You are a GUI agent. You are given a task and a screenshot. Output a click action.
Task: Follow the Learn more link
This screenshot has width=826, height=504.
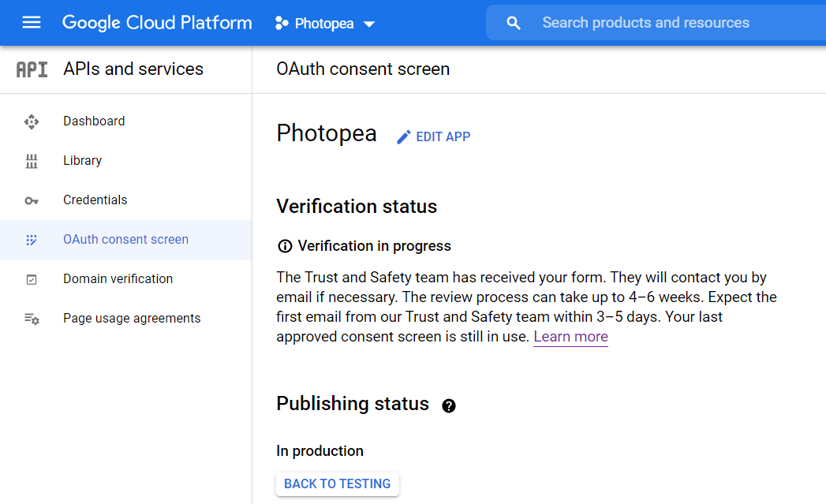pyautogui.click(x=570, y=337)
